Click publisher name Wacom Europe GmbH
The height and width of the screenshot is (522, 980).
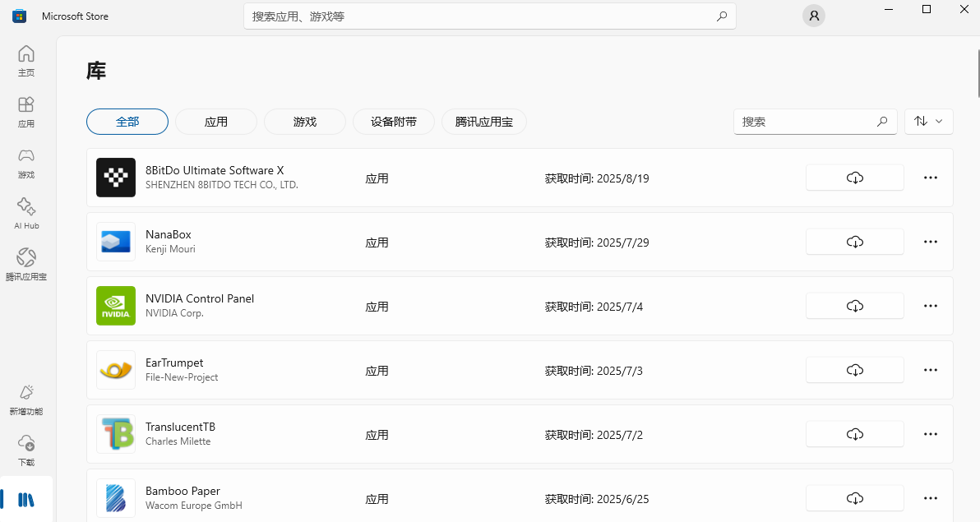pos(194,505)
